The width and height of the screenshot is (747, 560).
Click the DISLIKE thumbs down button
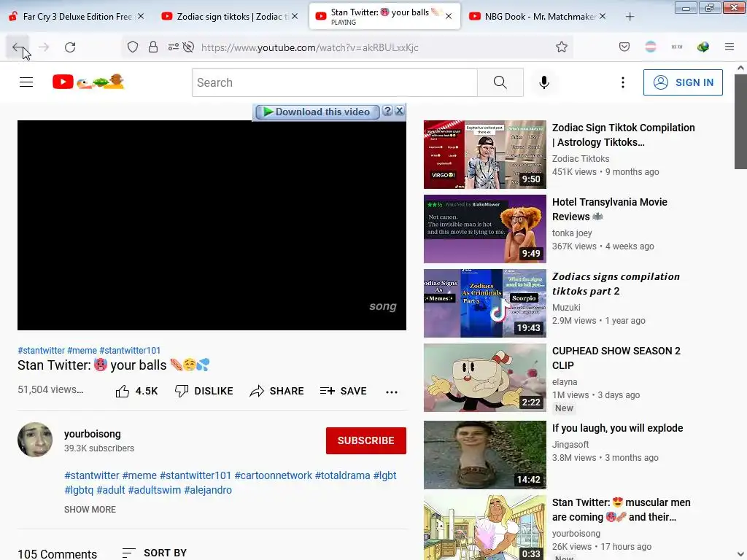204,391
